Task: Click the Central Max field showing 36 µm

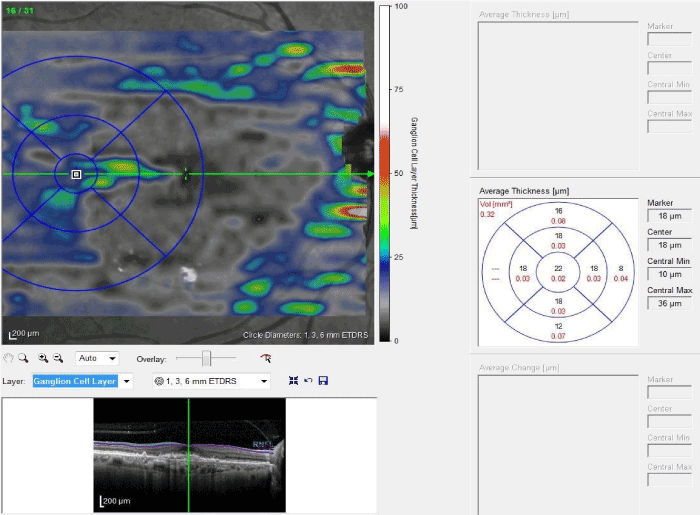Action: 668,303
